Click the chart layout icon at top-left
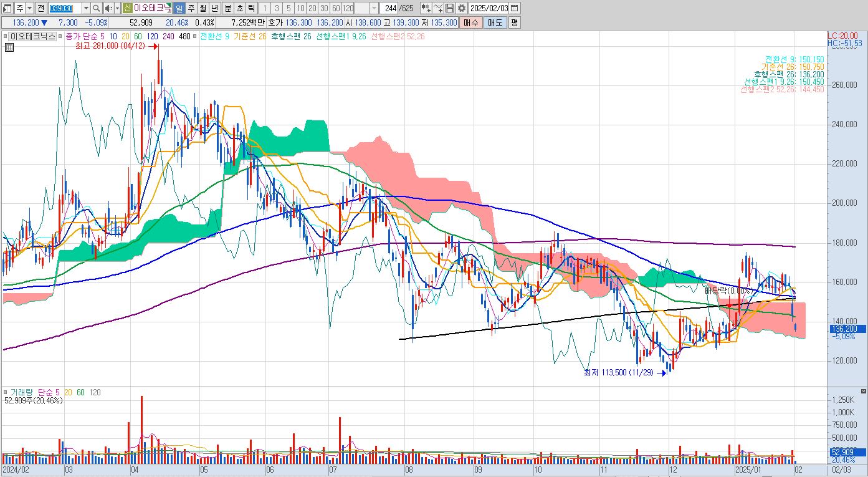868x477 pixels. [x=8, y=8]
